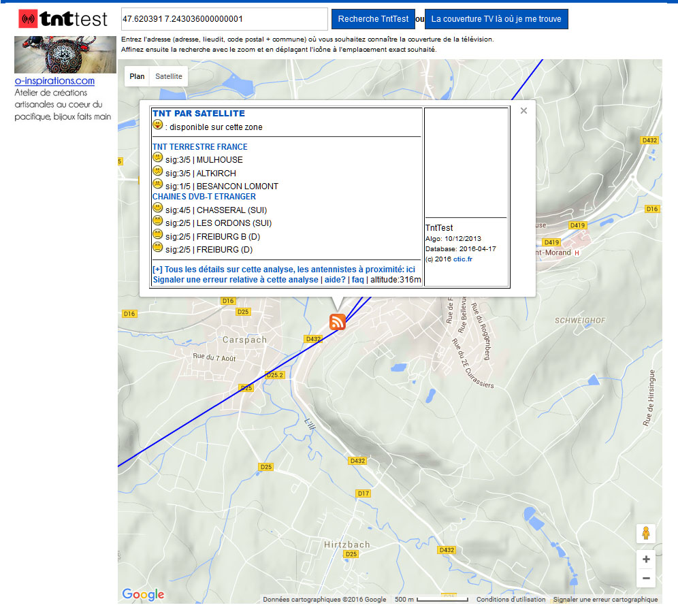
Task: Click the LES ORDONS signal face icon
Action: (x=157, y=221)
